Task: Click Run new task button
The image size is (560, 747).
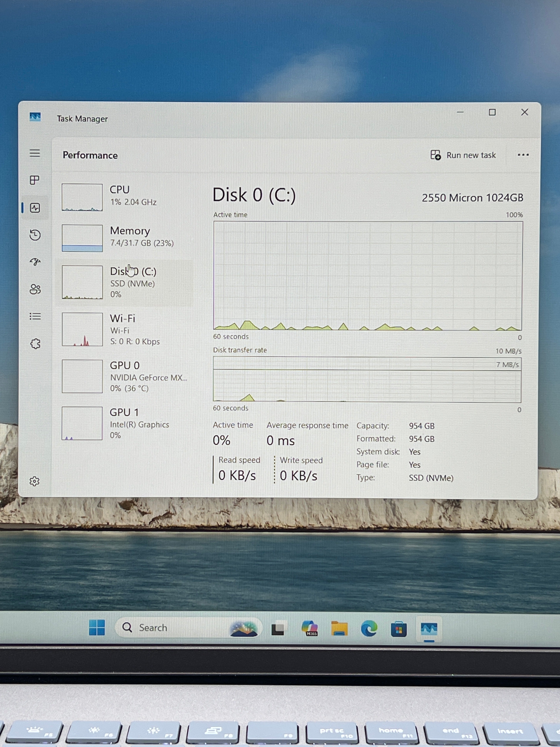Action: pos(463,155)
